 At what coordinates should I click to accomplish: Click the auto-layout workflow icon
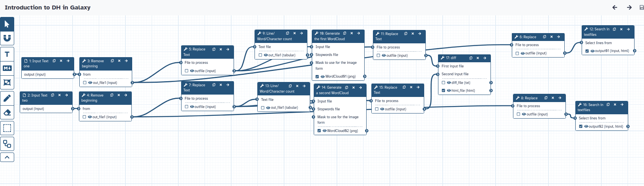tap(7, 143)
